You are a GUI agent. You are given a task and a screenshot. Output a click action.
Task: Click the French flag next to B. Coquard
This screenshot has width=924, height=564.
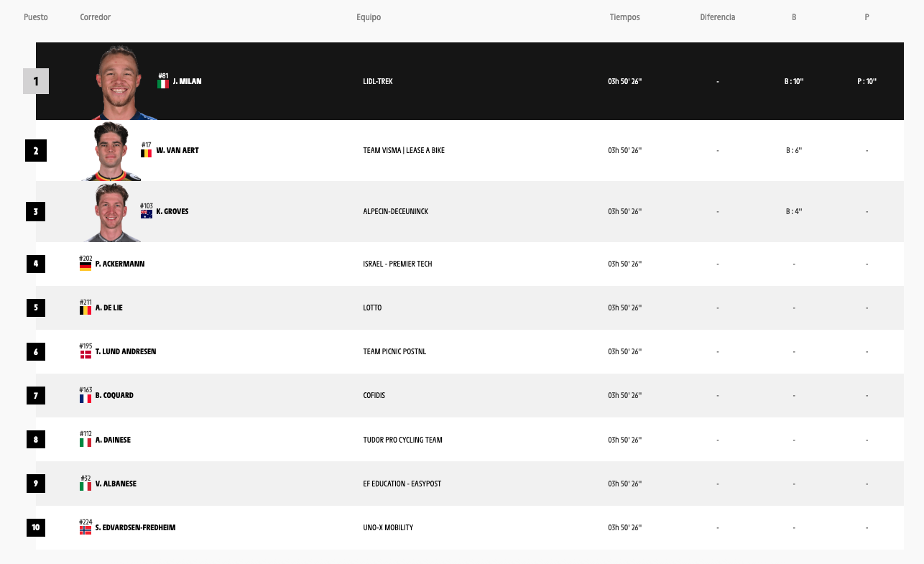(86, 398)
